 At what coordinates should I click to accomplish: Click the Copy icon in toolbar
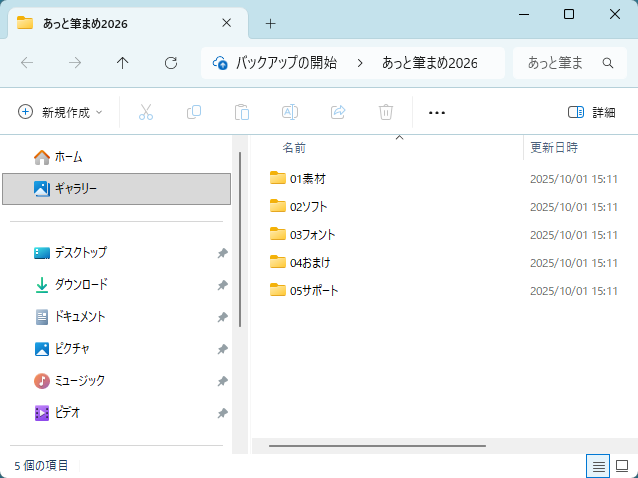coord(194,113)
